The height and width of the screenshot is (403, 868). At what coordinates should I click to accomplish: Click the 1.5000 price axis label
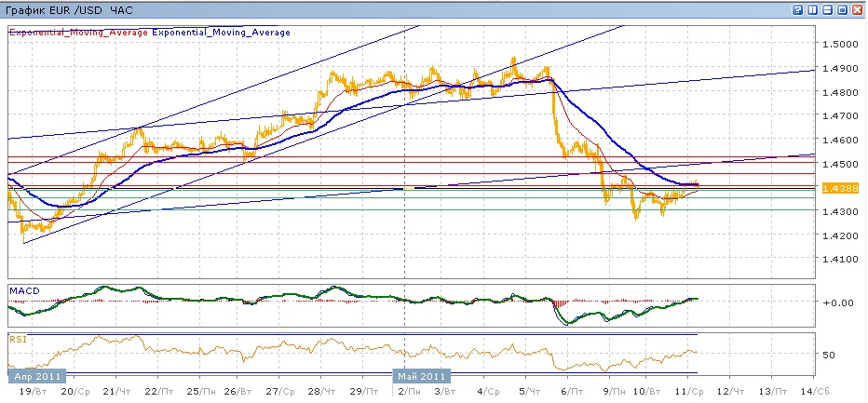click(840, 45)
